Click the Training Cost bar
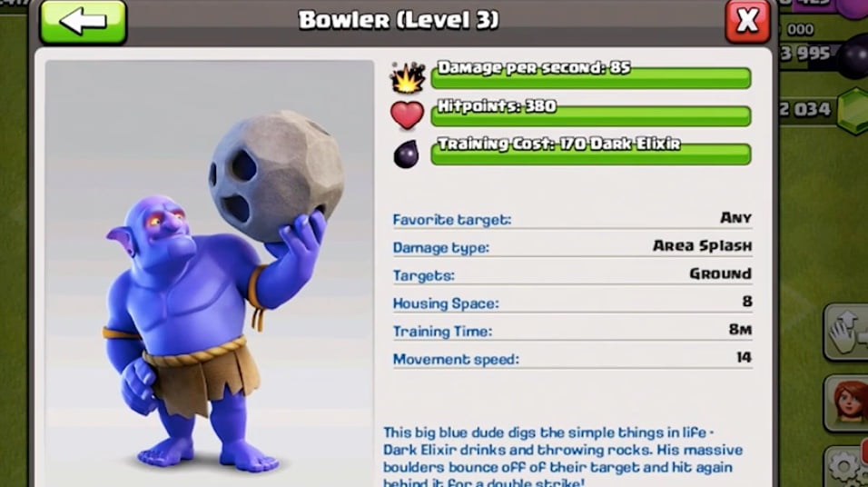Viewport: 868px width, 487px height. coord(591,153)
